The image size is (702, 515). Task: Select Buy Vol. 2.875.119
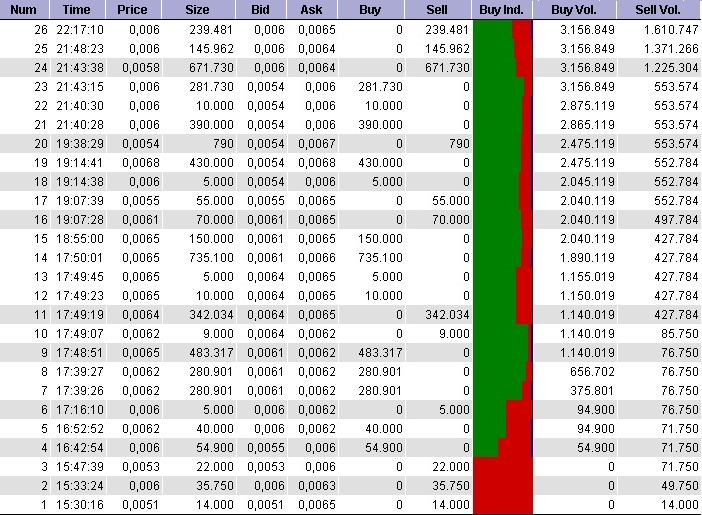click(x=587, y=106)
